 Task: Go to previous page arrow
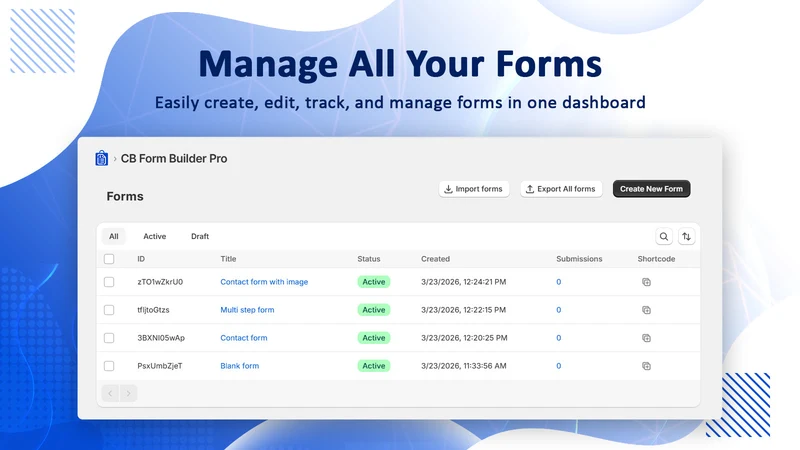(x=110, y=393)
